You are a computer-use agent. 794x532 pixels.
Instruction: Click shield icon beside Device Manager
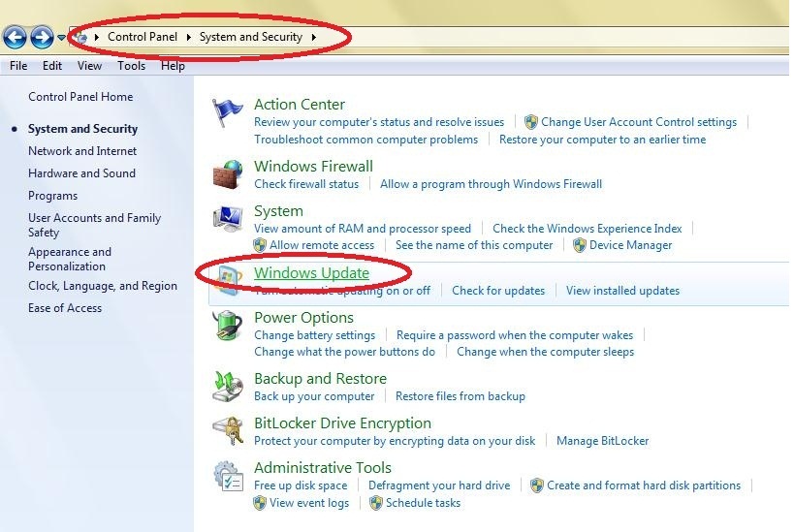[x=580, y=245]
